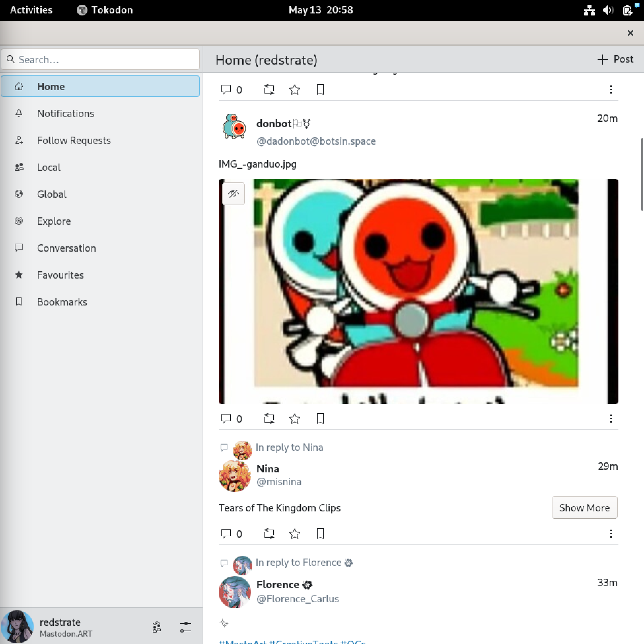644x644 pixels.
Task: Click the Home house icon
Action: [x=19, y=86]
